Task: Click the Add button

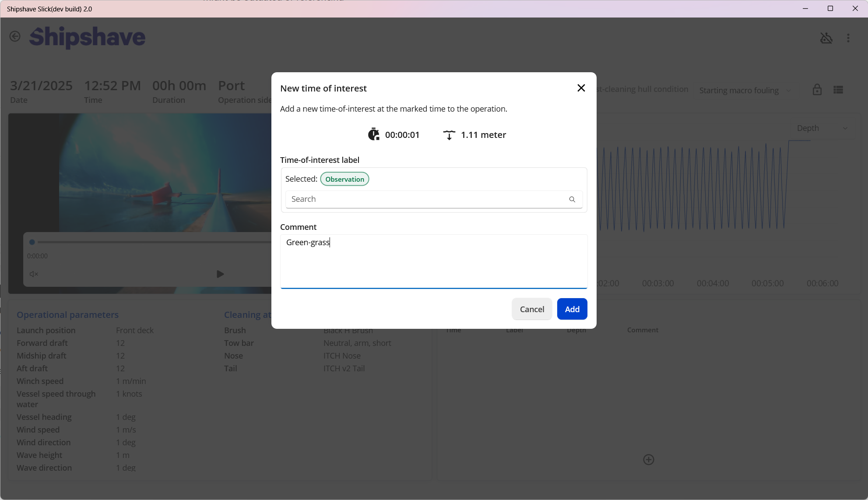Action: point(572,309)
